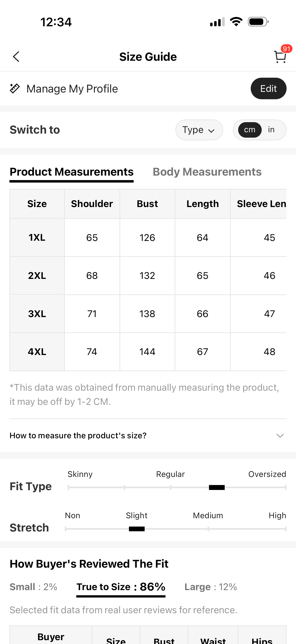Tap the Wi-Fi status icon
Image resolution: width=296 pixels, height=644 pixels.
(x=236, y=22)
